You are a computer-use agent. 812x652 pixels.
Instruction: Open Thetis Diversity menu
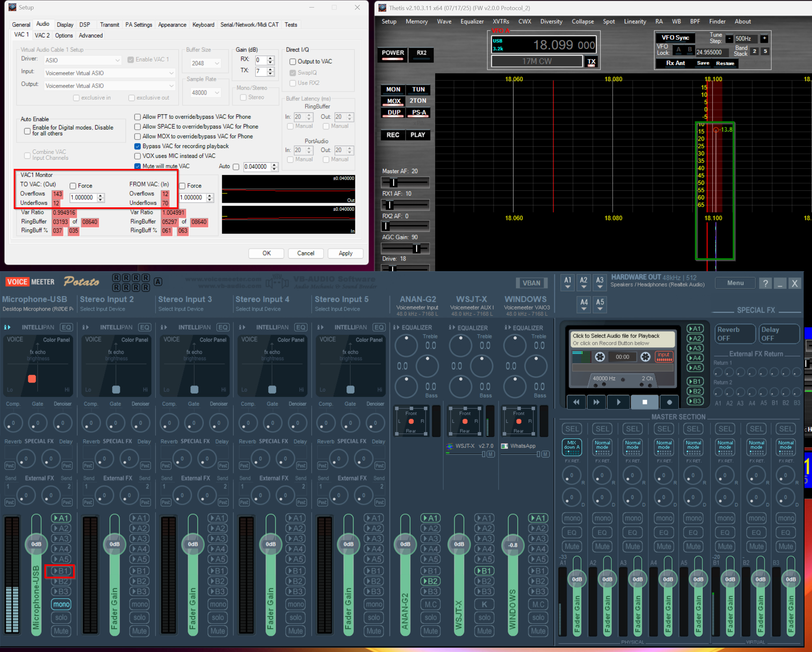(551, 22)
